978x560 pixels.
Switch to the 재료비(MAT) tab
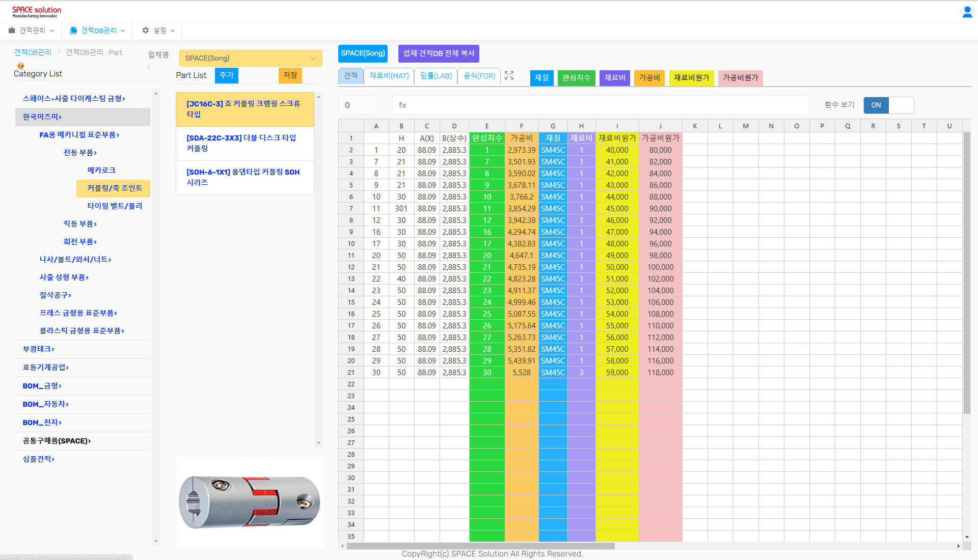point(389,76)
